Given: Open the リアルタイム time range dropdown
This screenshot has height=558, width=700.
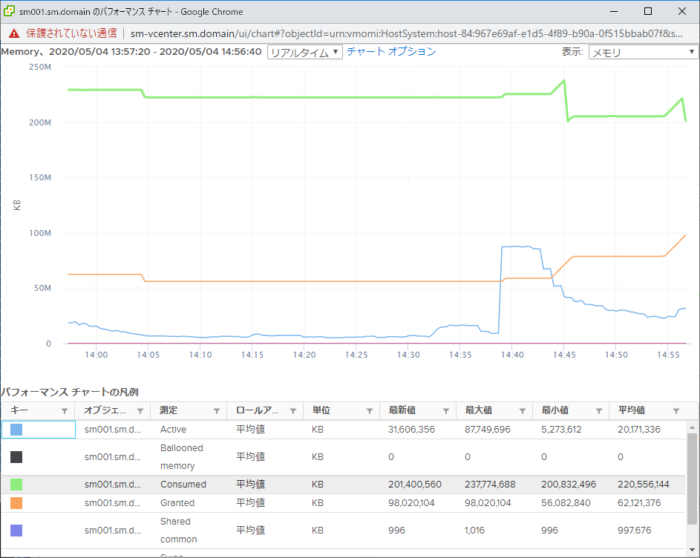Looking at the screenshot, I should 305,52.
